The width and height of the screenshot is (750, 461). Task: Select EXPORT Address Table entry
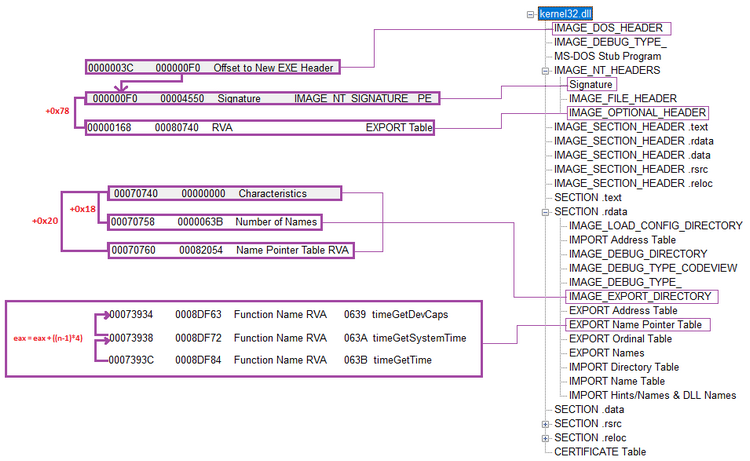point(623,311)
